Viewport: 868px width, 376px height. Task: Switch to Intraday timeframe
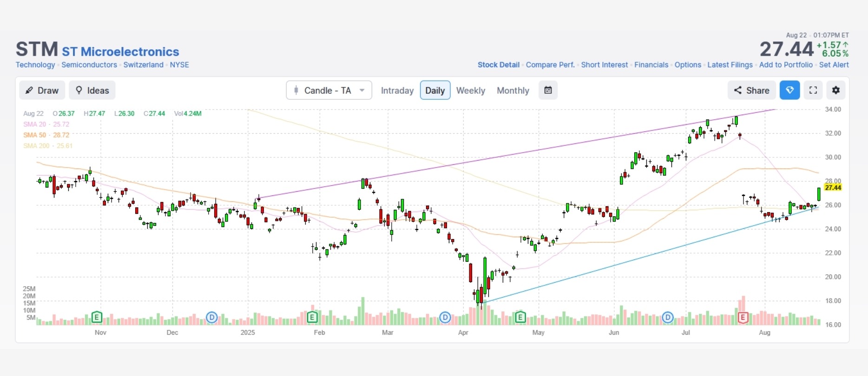pos(397,91)
